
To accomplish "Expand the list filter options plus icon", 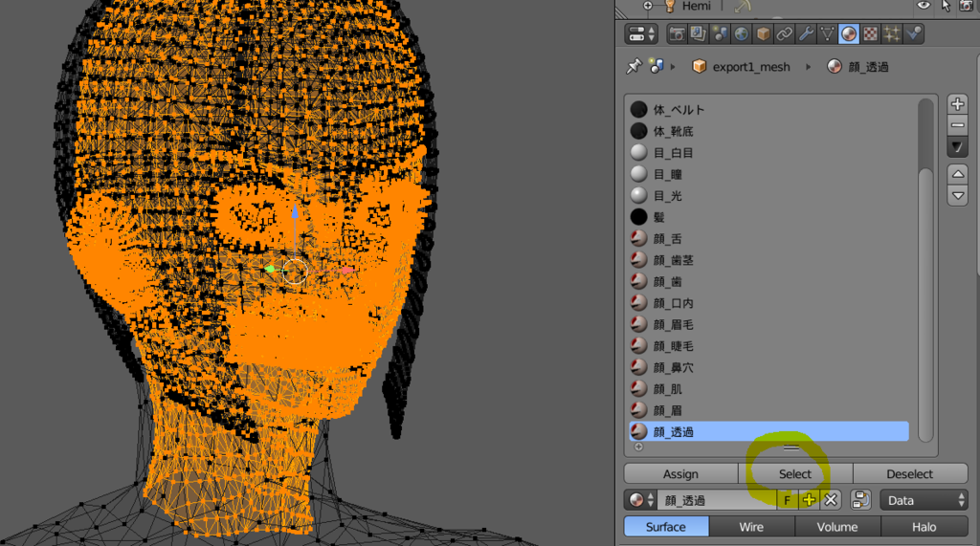I will tap(638, 447).
